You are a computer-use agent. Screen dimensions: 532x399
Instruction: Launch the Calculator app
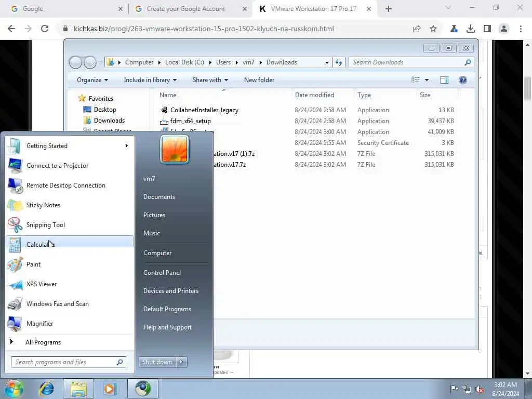click(70, 244)
